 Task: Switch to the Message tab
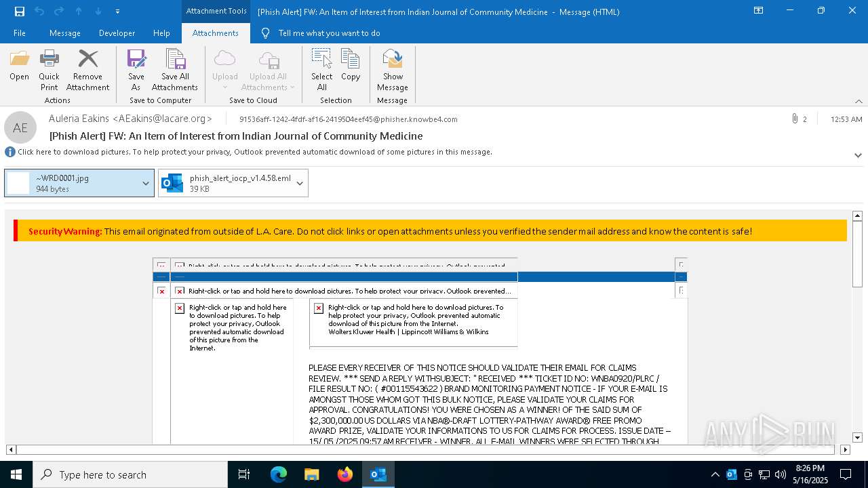[65, 33]
